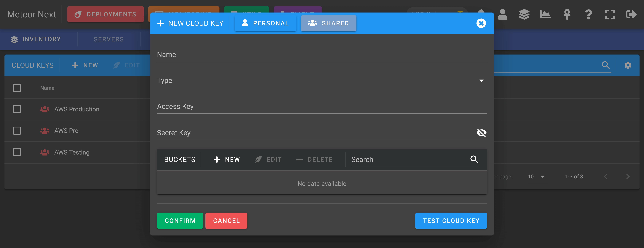Cancel the new cloud key dialog
The width and height of the screenshot is (644, 248).
click(226, 221)
